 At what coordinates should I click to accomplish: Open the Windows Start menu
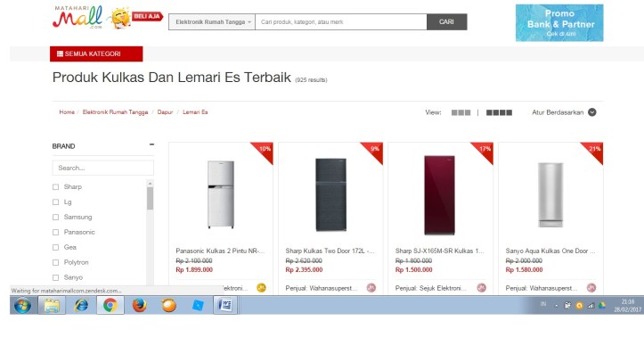click(22, 306)
